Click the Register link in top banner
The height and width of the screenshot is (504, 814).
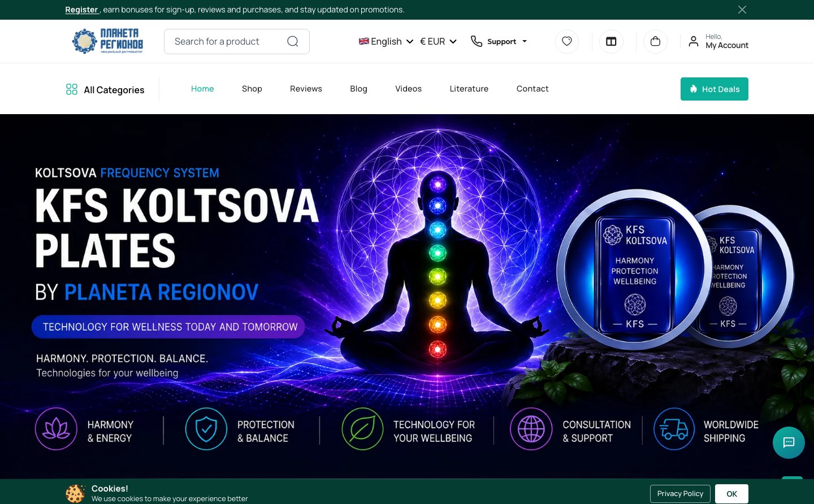coord(81,10)
